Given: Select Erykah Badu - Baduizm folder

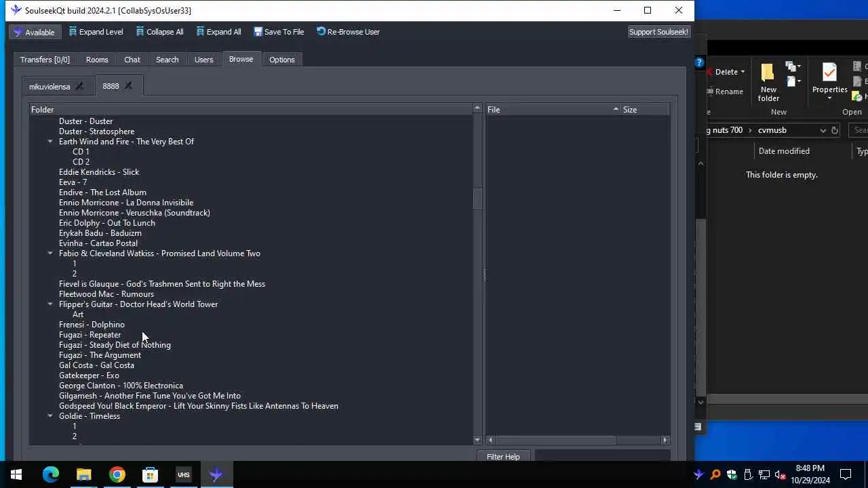Looking at the screenshot, I should [100, 233].
